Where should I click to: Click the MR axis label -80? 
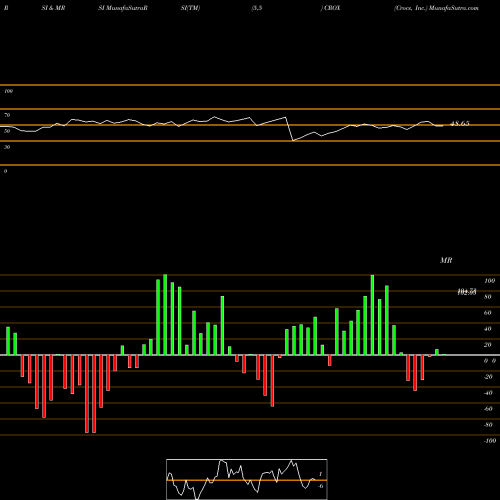(x=488, y=425)
